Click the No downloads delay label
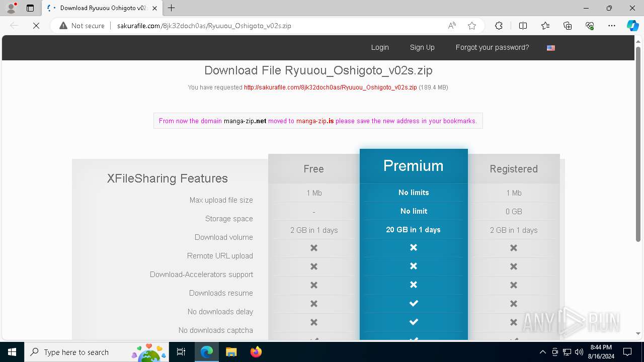The image size is (644, 362). [x=220, y=312]
